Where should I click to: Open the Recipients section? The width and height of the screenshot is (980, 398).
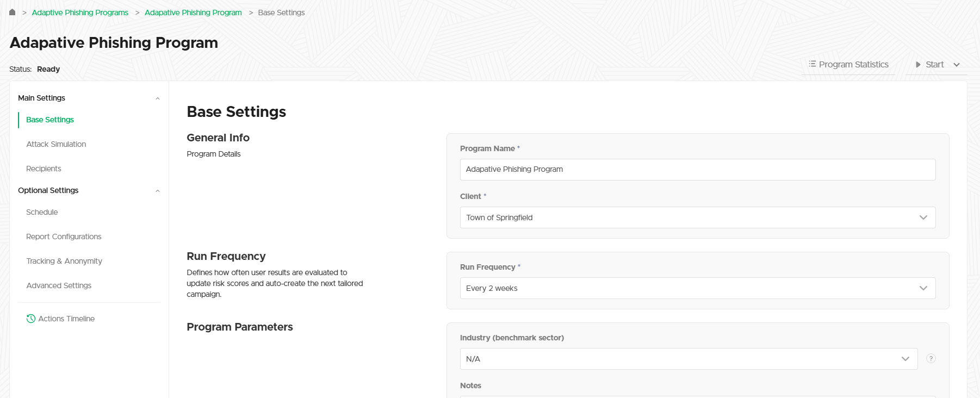click(44, 169)
